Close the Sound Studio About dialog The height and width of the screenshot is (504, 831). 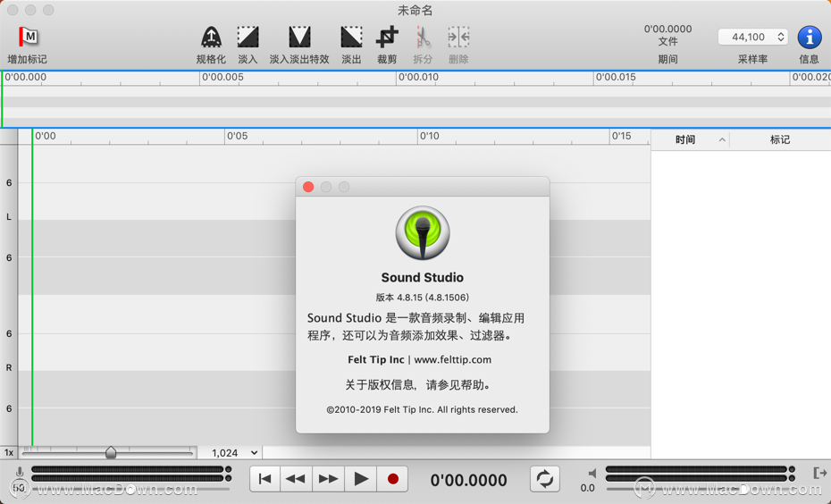coord(308,187)
